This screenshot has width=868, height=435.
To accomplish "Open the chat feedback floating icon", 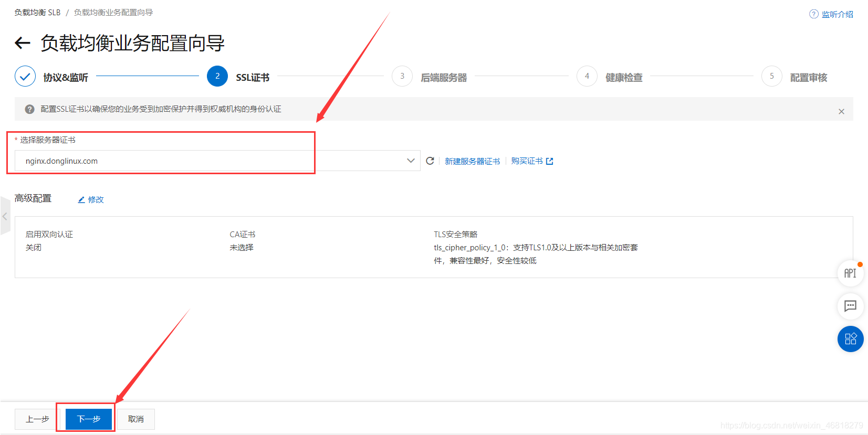I will click(850, 306).
